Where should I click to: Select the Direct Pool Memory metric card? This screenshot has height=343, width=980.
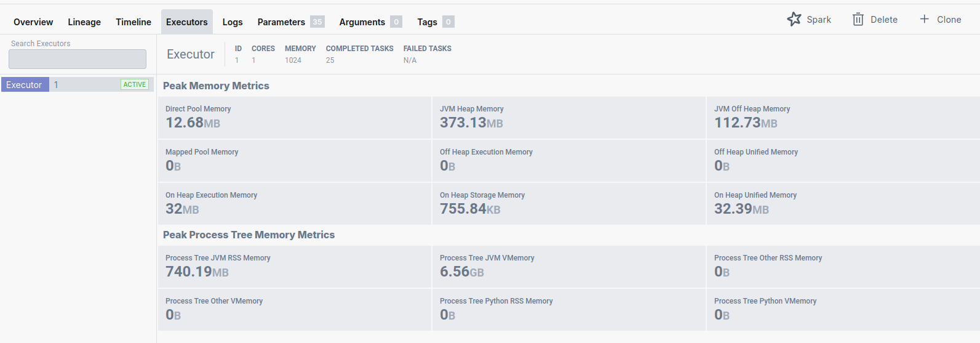(294, 118)
